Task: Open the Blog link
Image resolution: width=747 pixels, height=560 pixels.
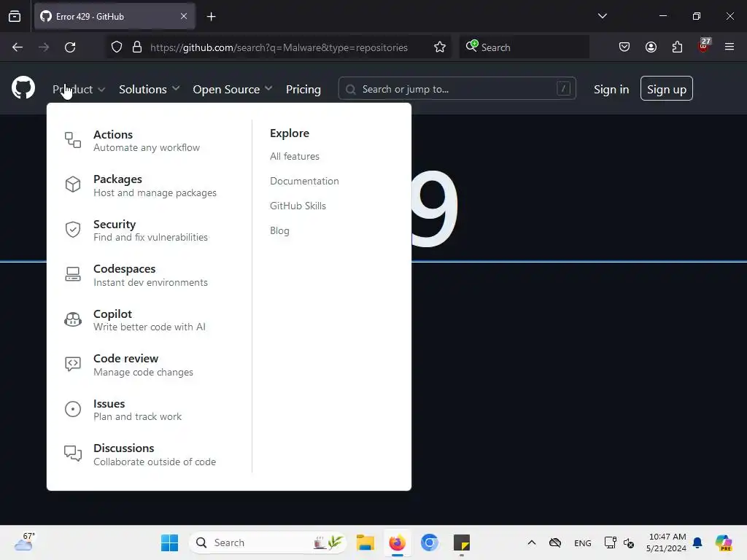Action: click(279, 230)
